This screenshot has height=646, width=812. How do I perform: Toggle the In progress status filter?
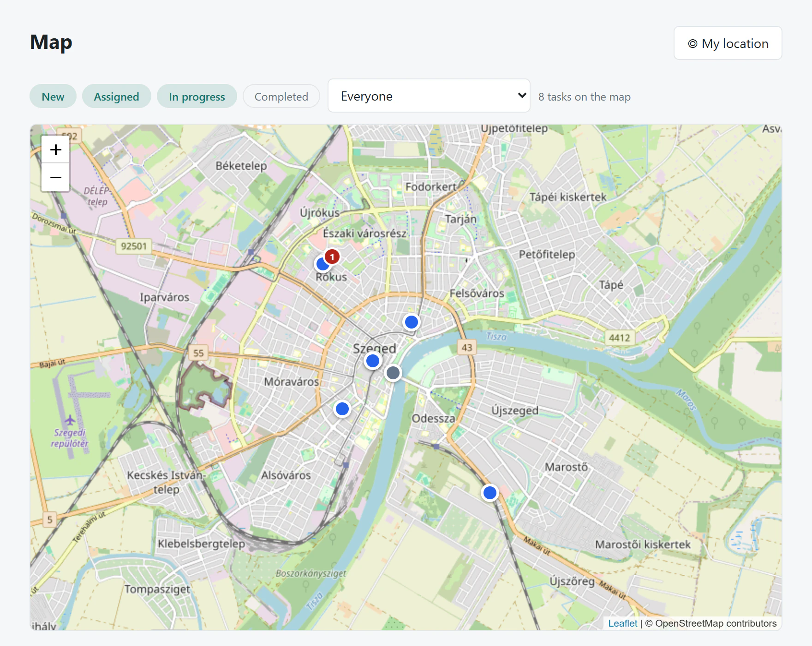pos(197,96)
